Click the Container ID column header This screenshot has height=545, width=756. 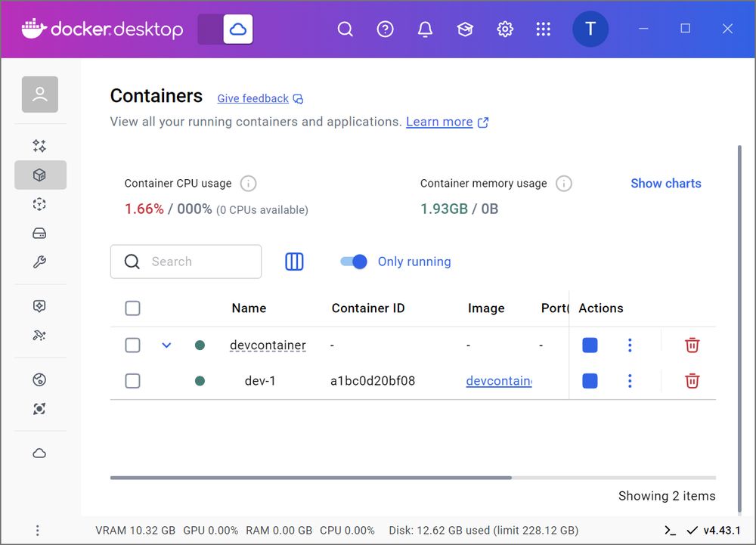pos(368,308)
